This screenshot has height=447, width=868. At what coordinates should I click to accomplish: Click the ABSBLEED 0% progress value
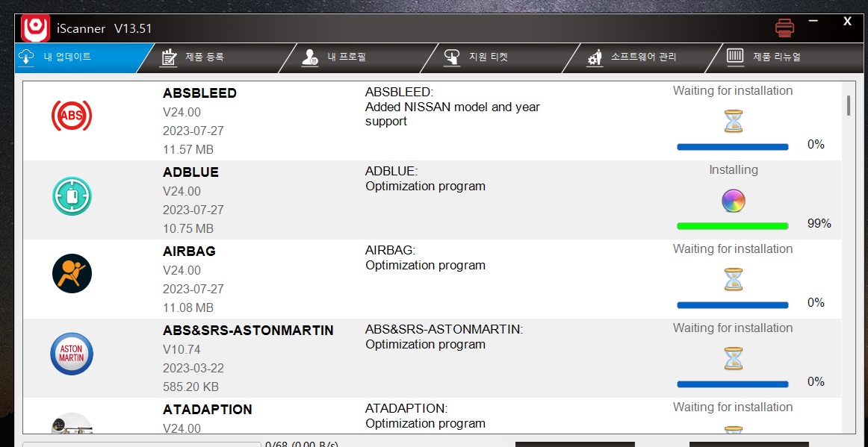[816, 145]
